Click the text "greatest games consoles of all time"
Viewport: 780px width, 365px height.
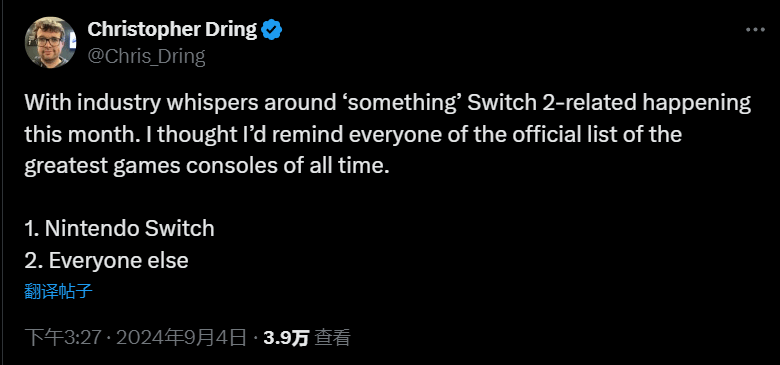click(206, 166)
